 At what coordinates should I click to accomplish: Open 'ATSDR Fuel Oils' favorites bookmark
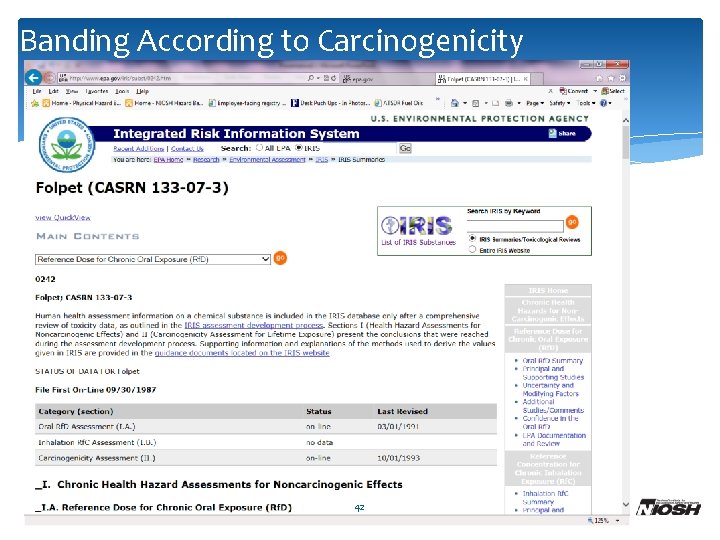pyautogui.click(x=399, y=103)
